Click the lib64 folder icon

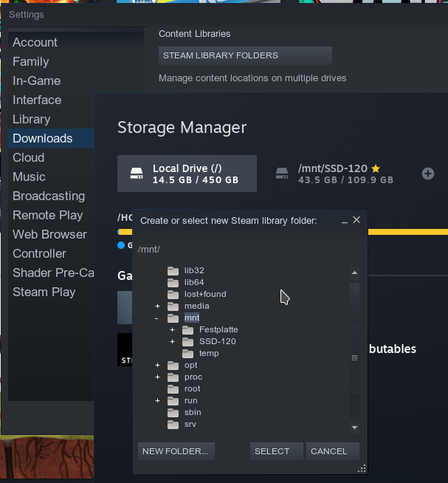click(x=173, y=282)
